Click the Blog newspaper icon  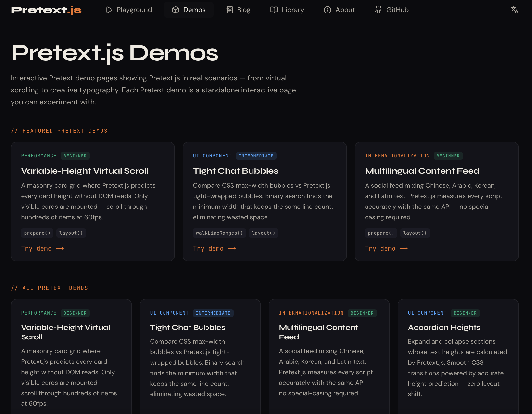pyautogui.click(x=229, y=10)
